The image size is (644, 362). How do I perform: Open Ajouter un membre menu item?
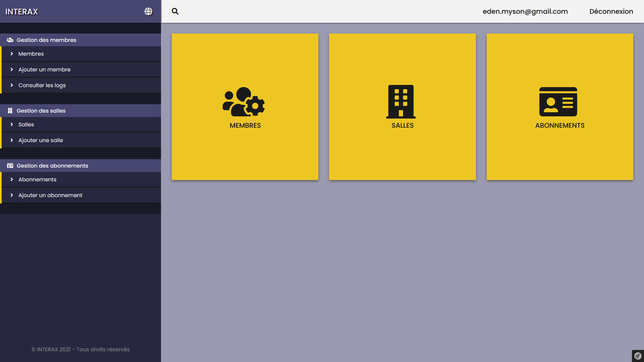[x=44, y=69]
